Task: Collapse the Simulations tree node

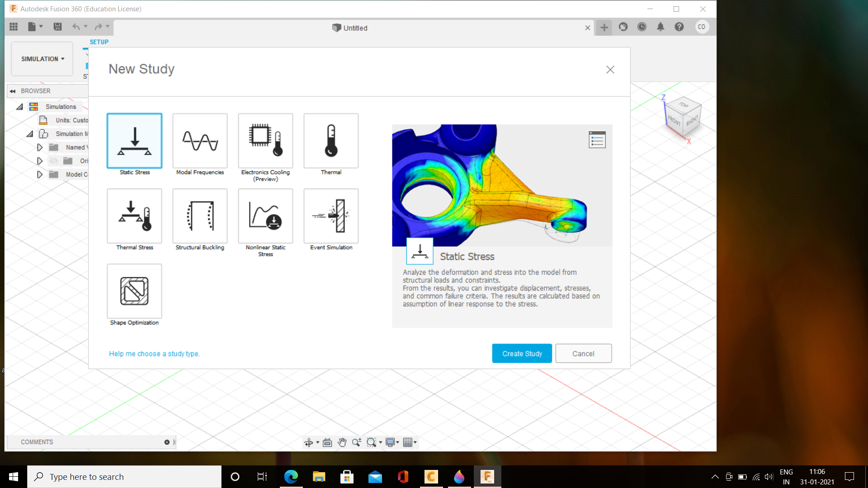Action: pyautogui.click(x=19, y=107)
